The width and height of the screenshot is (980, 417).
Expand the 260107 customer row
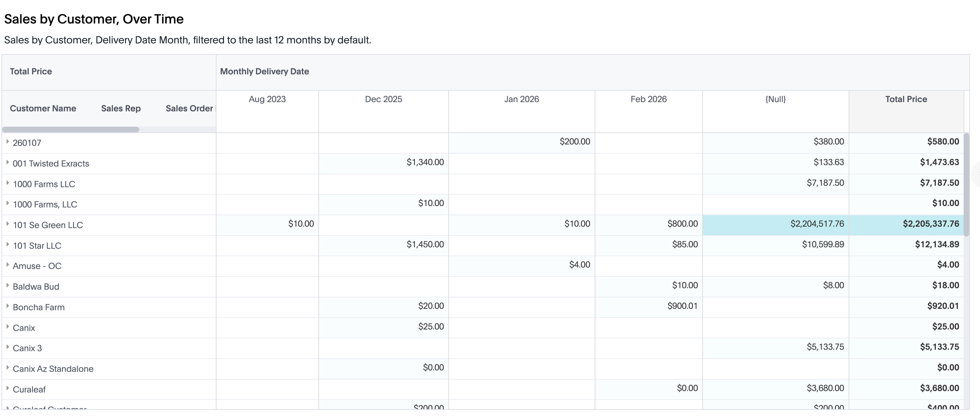(7, 142)
